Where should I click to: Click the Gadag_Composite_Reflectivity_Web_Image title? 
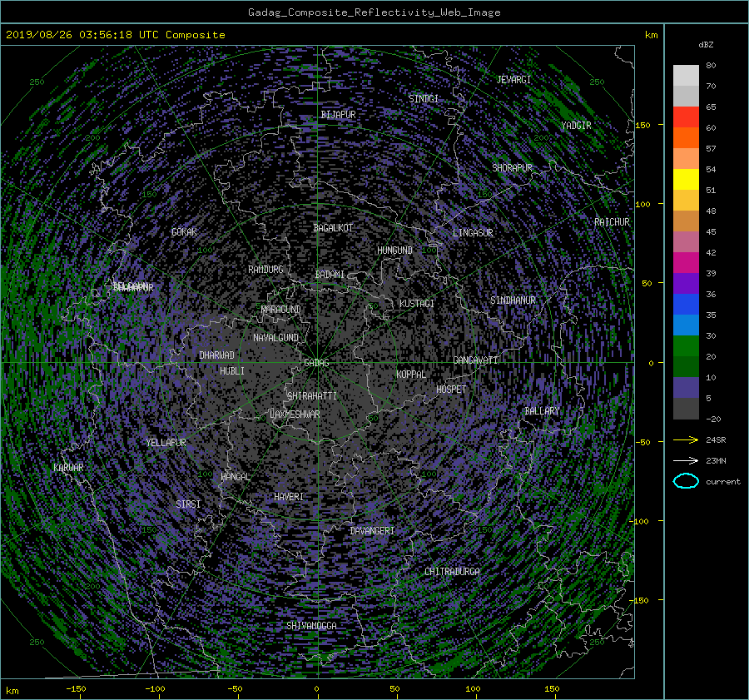click(374, 12)
